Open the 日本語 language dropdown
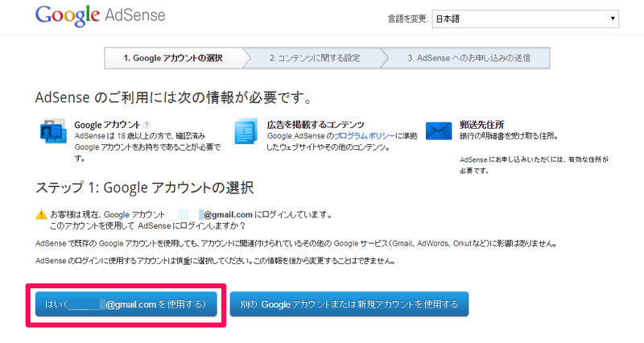 pos(526,19)
